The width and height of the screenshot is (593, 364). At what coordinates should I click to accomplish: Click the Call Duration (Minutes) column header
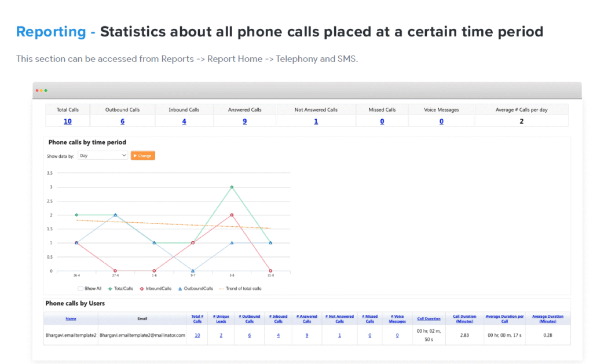464,319
